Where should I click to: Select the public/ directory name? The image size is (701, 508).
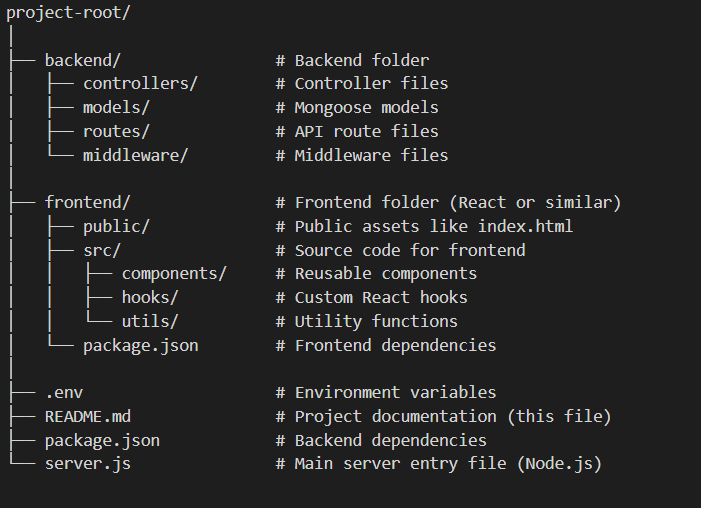(x=116, y=227)
